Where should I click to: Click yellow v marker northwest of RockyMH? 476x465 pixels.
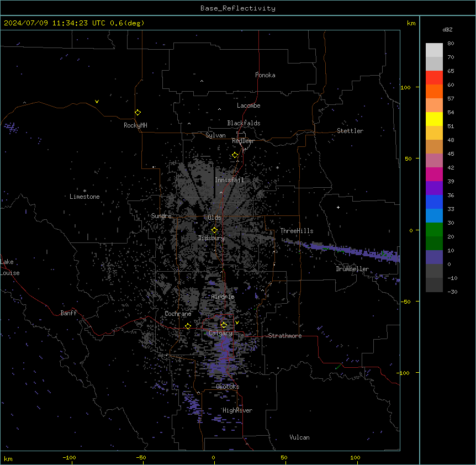97,102
